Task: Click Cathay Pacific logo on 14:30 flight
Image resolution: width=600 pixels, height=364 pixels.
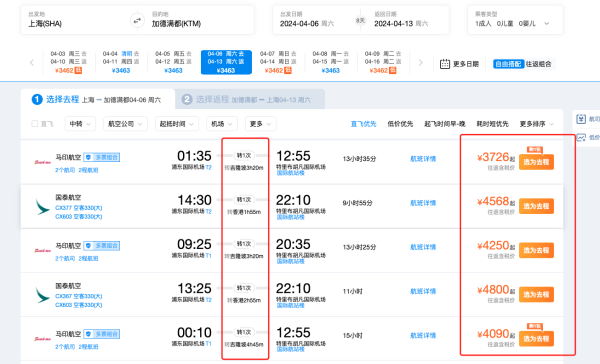Action: [x=42, y=207]
